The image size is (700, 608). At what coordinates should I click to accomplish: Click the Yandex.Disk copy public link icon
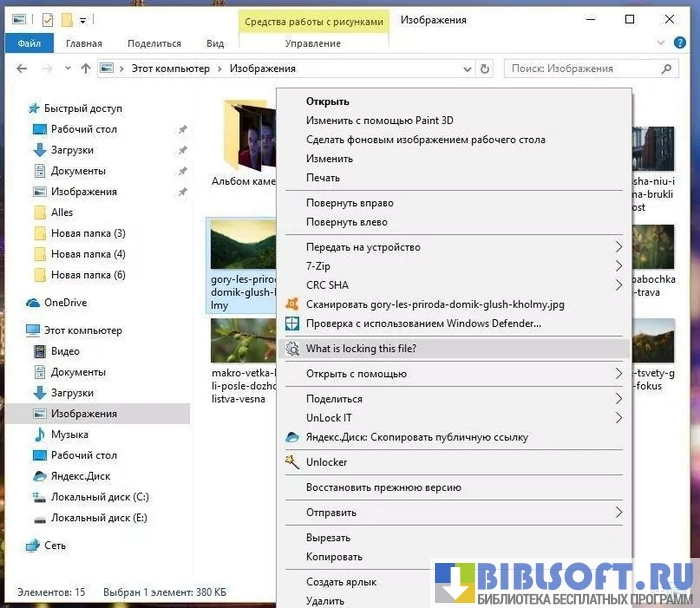[292, 437]
